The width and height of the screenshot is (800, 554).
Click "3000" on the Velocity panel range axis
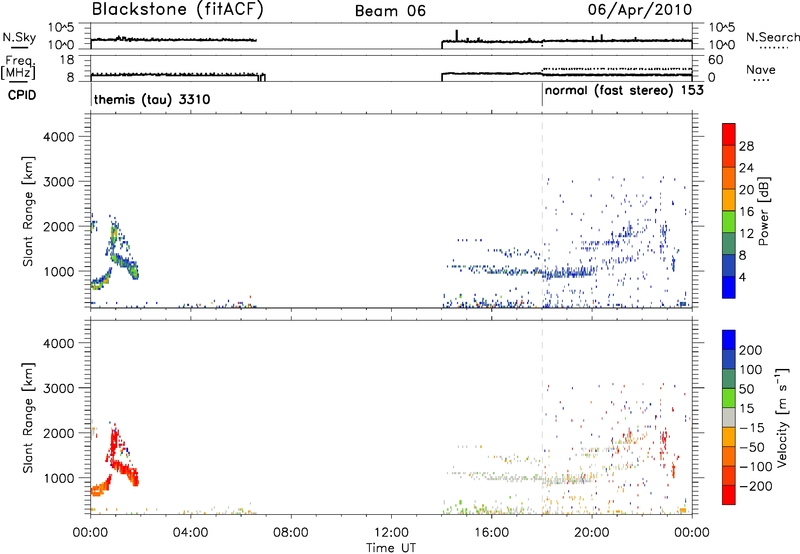coord(59,388)
